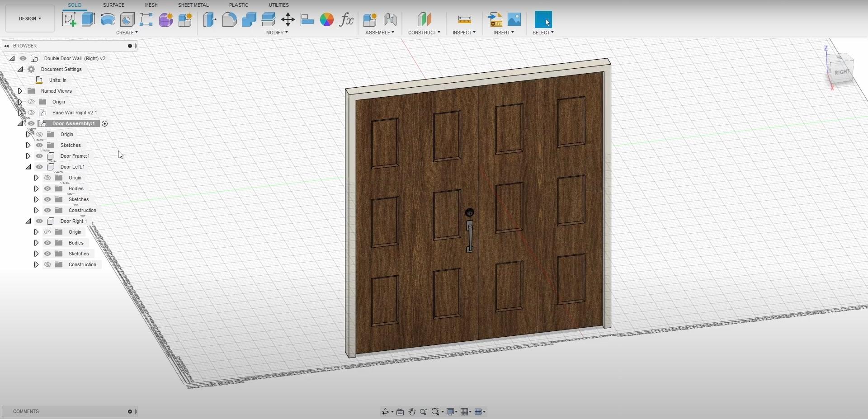Open Display Settings monitor icon
The height and width of the screenshot is (419, 868).
click(450, 412)
